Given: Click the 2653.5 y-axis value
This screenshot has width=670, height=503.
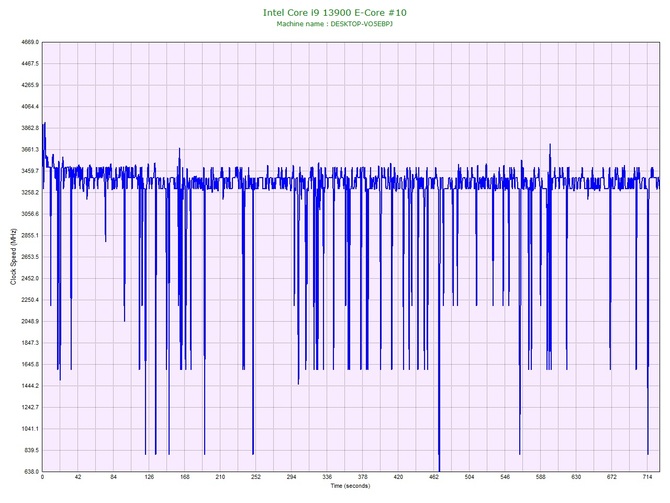Looking at the screenshot, I should click(x=30, y=257).
